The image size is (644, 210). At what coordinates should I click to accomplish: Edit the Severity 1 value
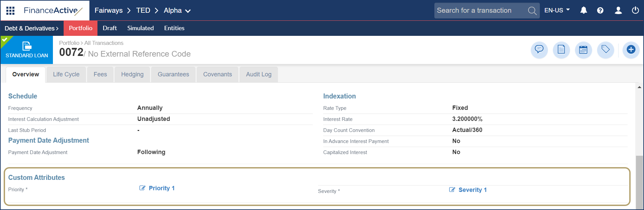coord(473,190)
